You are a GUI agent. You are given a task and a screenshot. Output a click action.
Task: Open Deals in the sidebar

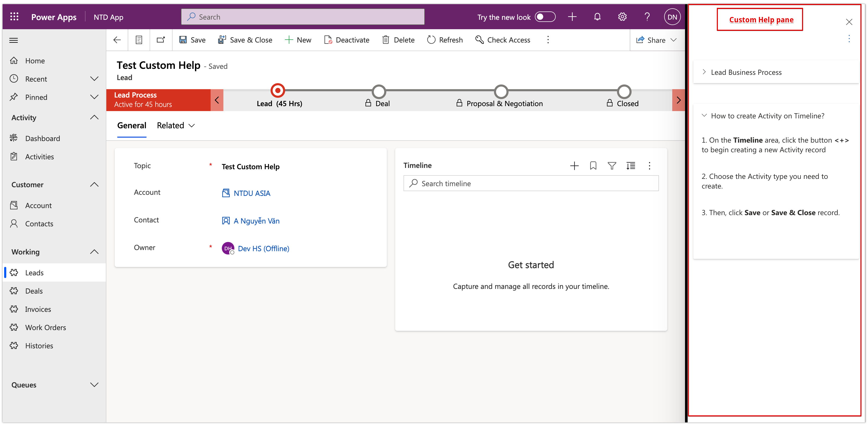tap(34, 291)
